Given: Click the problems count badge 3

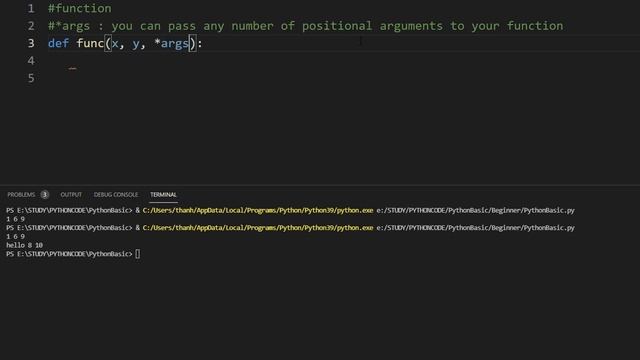Looking at the screenshot, I should [44, 195].
